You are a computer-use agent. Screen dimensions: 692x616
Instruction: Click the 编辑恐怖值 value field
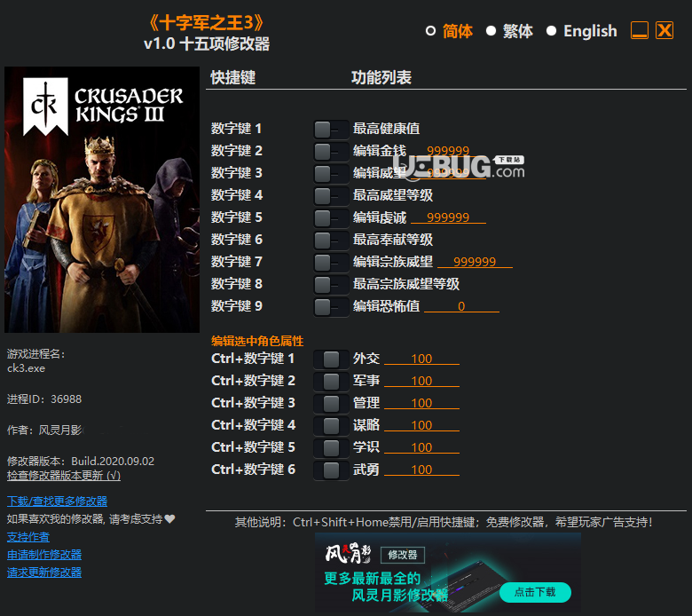pos(461,306)
